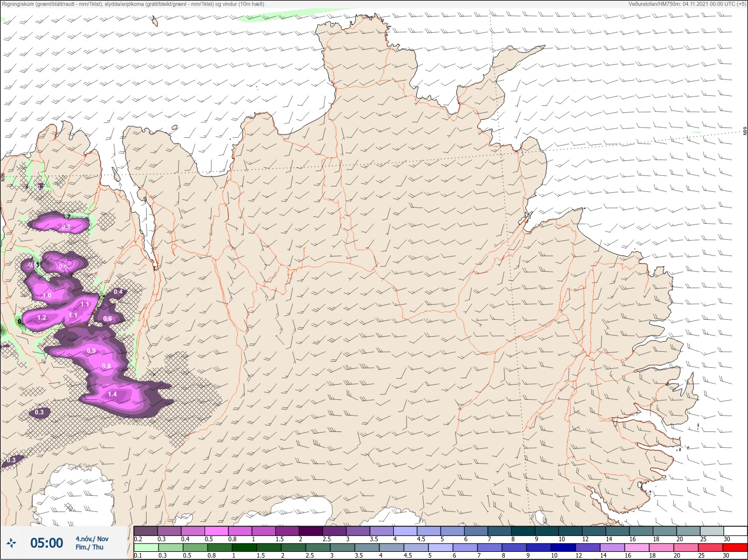
Task: Select darkest purple 2 swatch in snow legend
Action: (x=311, y=531)
